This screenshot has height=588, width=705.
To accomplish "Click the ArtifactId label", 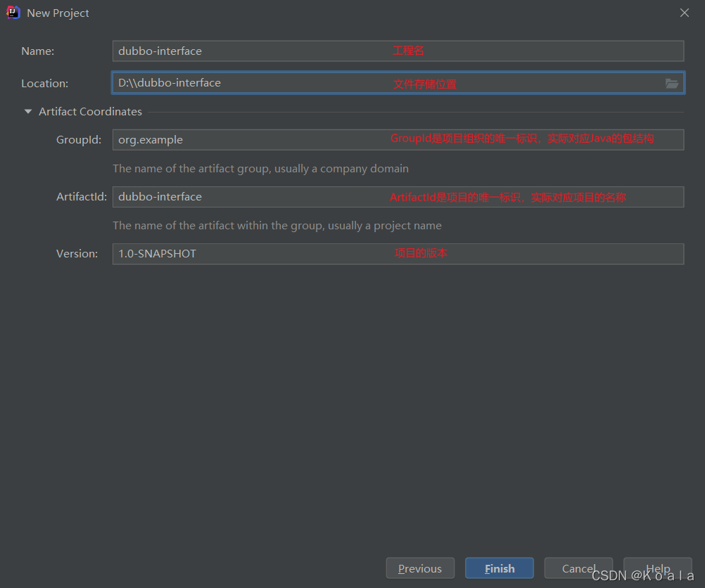I will pos(82,197).
